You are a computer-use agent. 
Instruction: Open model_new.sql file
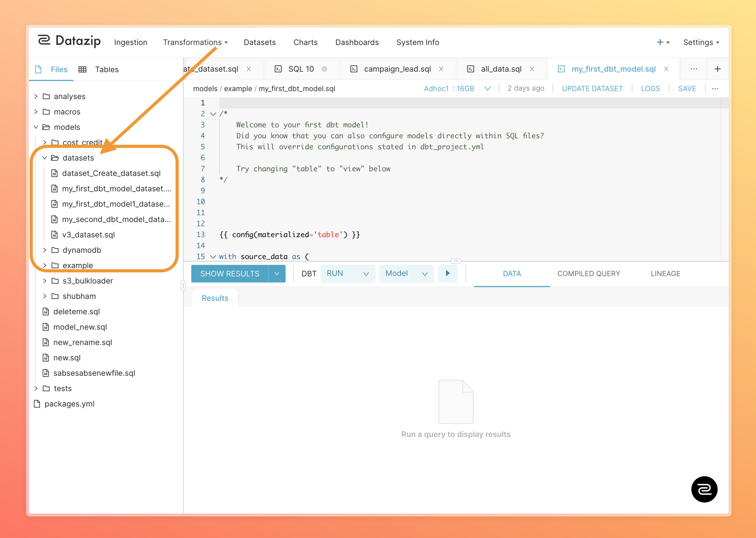coord(80,327)
